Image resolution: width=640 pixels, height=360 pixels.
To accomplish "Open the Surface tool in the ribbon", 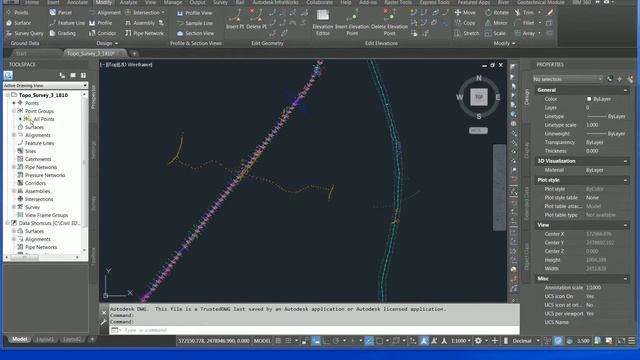I will pyautogui.click(x=18, y=23).
